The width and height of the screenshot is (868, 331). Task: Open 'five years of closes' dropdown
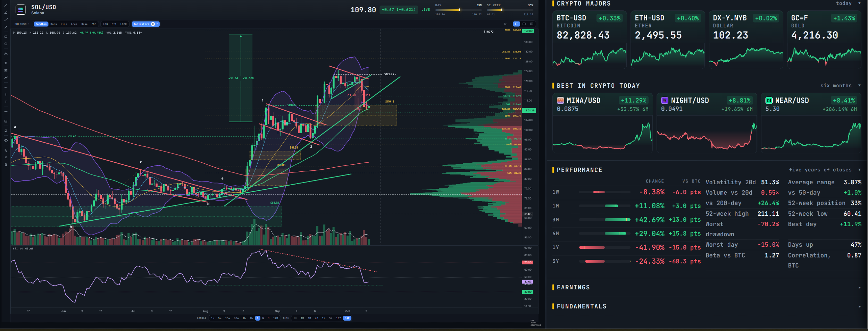(825, 170)
